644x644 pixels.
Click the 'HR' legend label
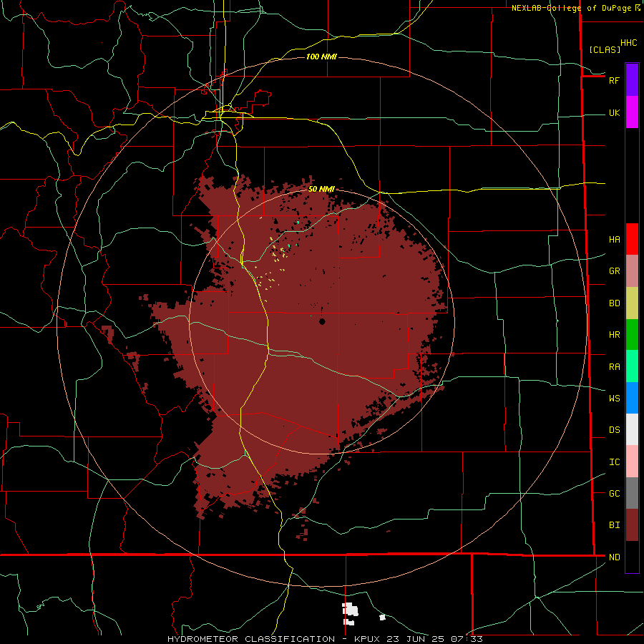pyautogui.click(x=614, y=335)
